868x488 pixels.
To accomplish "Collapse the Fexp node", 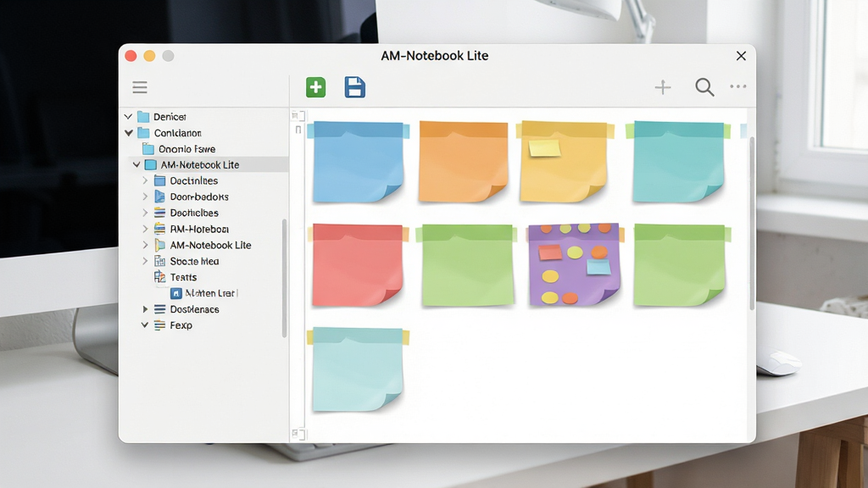I will [144, 325].
